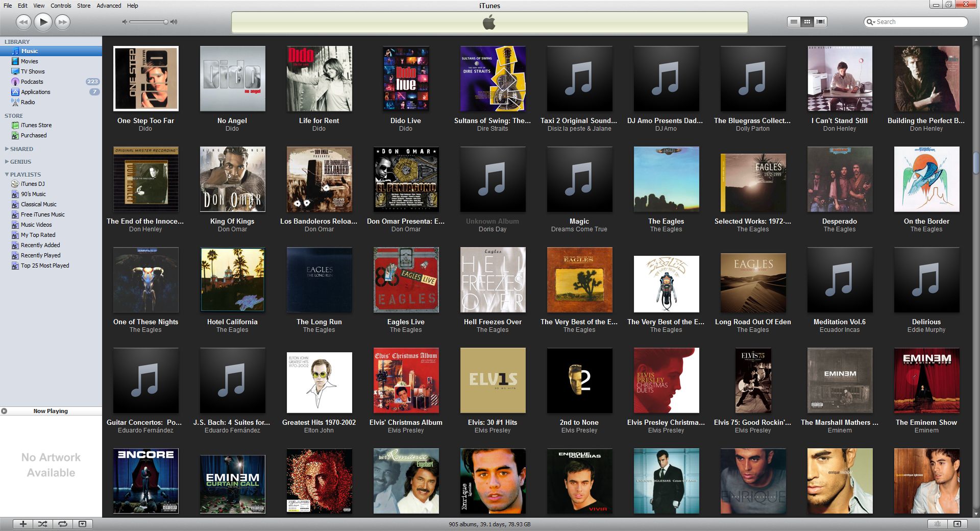Switch to Grid view

[x=807, y=22]
